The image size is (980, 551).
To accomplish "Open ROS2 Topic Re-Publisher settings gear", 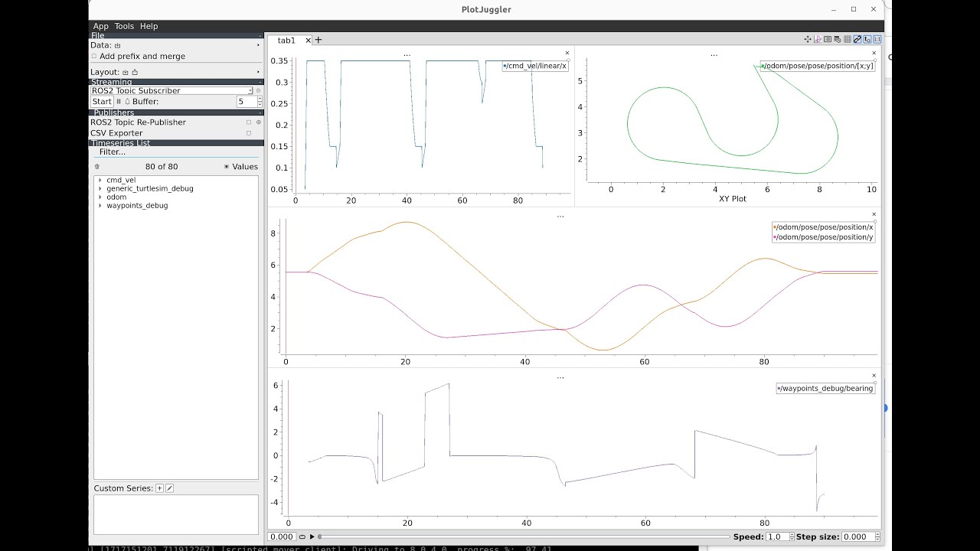I will pyautogui.click(x=258, y=122).
